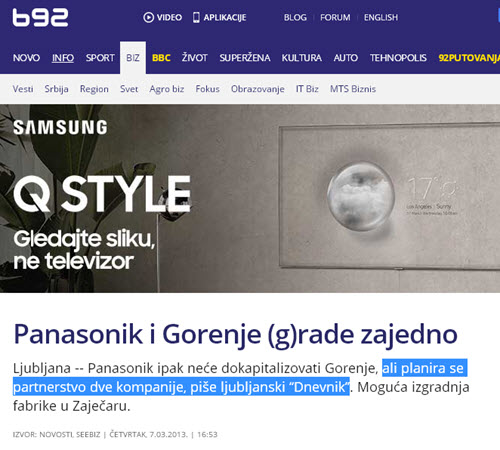The height and width of the screenshot is (450, 500).
Task: Select the Svet submenu link
Action: 129,89
